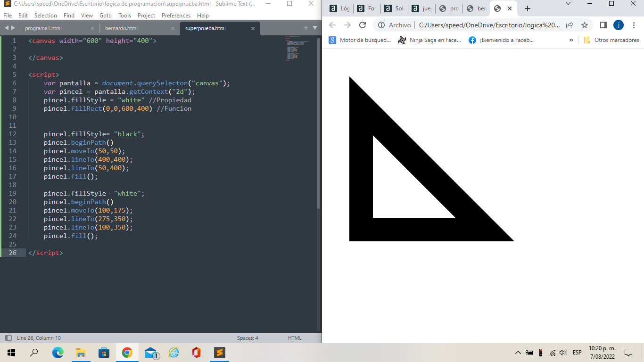Screen dimensions: 644x362
Task: Close the active Chrome tab
Action: (x=509, y=8)
